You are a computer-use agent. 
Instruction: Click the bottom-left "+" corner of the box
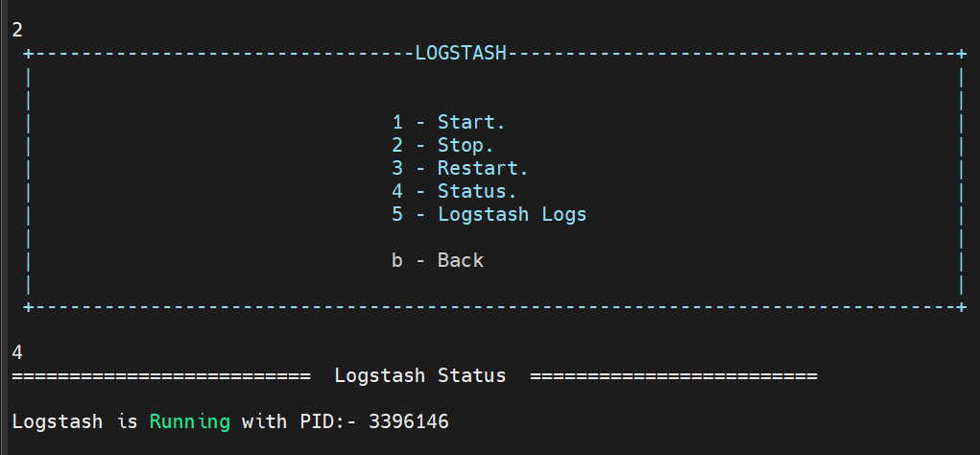[x=29, y=307]
